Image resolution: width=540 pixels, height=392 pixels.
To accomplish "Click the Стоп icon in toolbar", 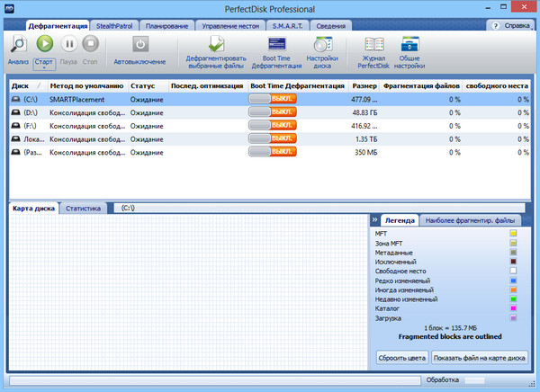I will [90, 43].
